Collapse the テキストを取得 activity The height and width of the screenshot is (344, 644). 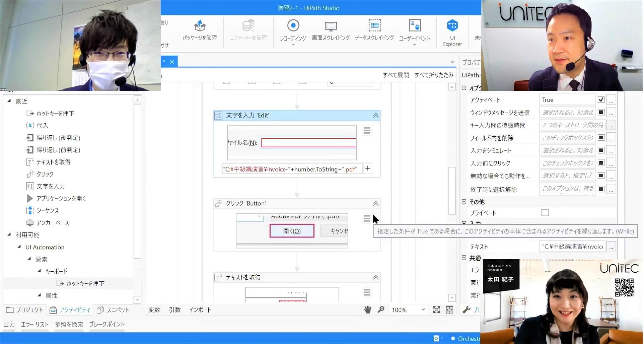coord(376,277)
